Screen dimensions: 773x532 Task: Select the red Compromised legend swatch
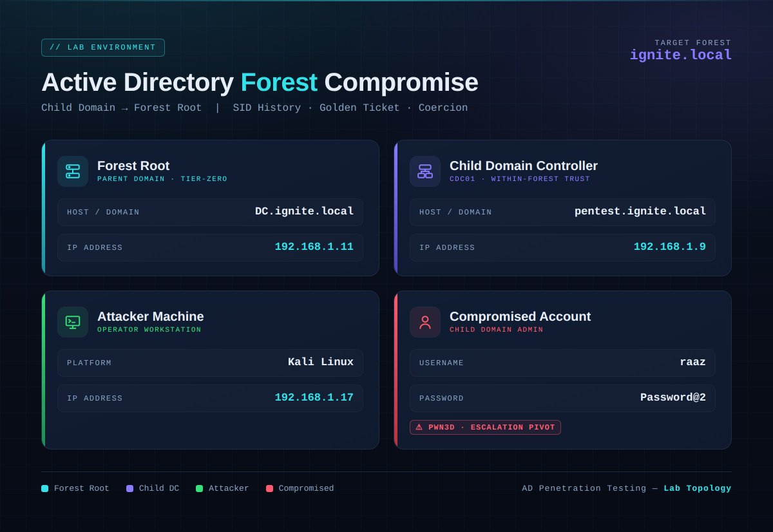(269, 489)
